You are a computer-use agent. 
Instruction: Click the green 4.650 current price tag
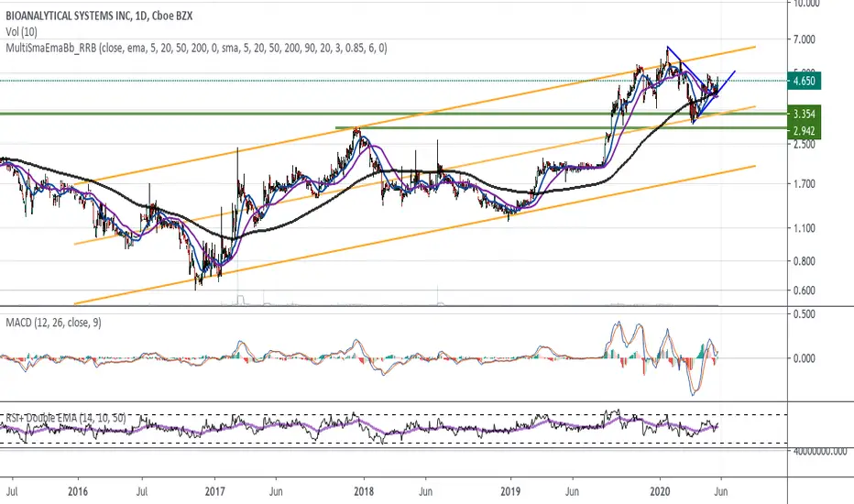805,82
